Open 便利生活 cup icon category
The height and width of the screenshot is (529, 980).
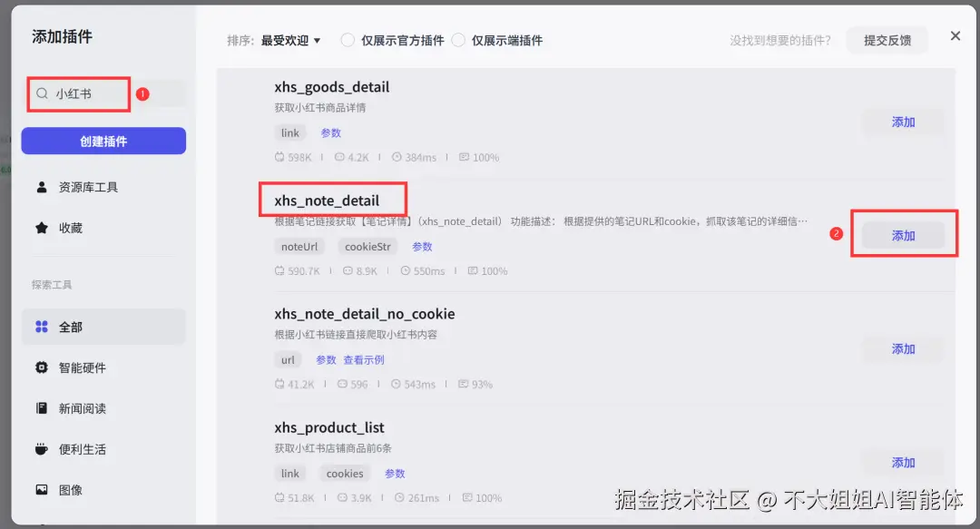tap(42, 449)
